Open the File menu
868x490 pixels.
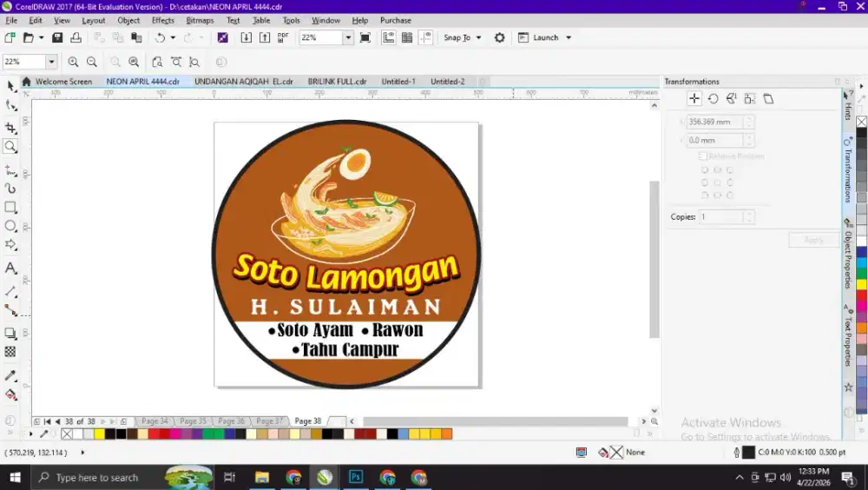pos(11,21)
